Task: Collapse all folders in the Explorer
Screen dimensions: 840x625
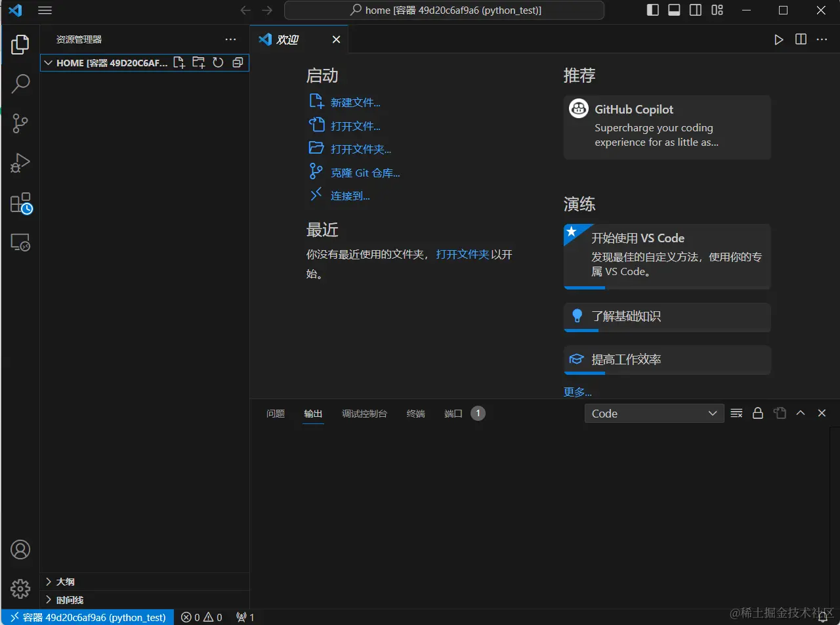Action: pyautogui.click(x=238, y=63)
